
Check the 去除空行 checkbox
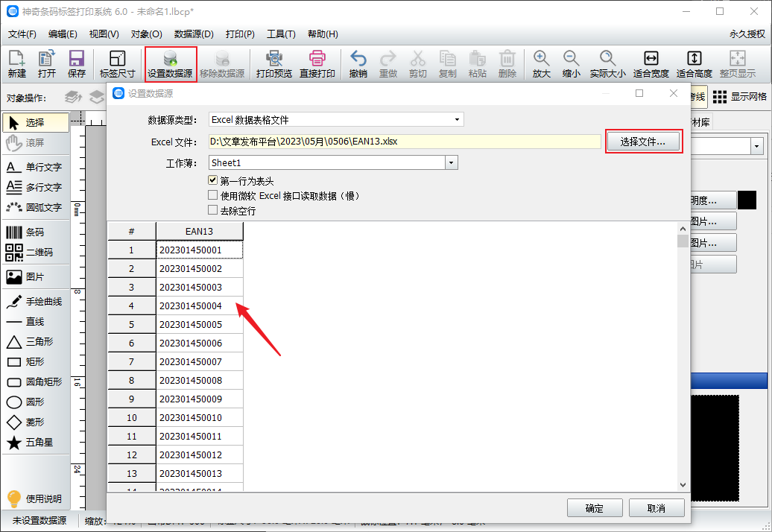click(x=213, y=211)
